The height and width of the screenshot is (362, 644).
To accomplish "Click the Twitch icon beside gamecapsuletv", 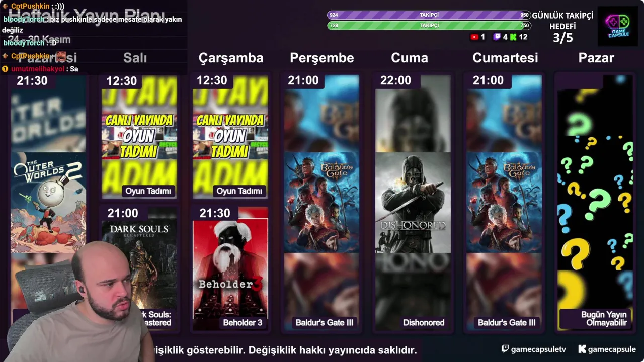I will click(x=505, y=349).
